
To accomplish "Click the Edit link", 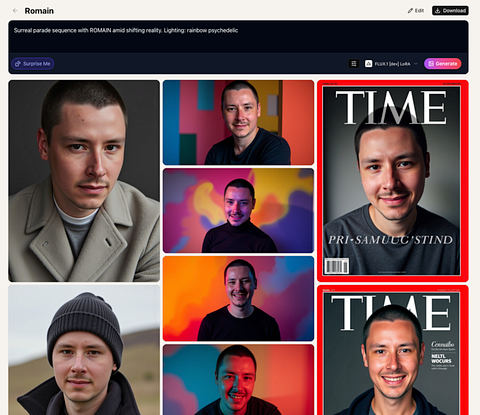I will pos(416,11).
